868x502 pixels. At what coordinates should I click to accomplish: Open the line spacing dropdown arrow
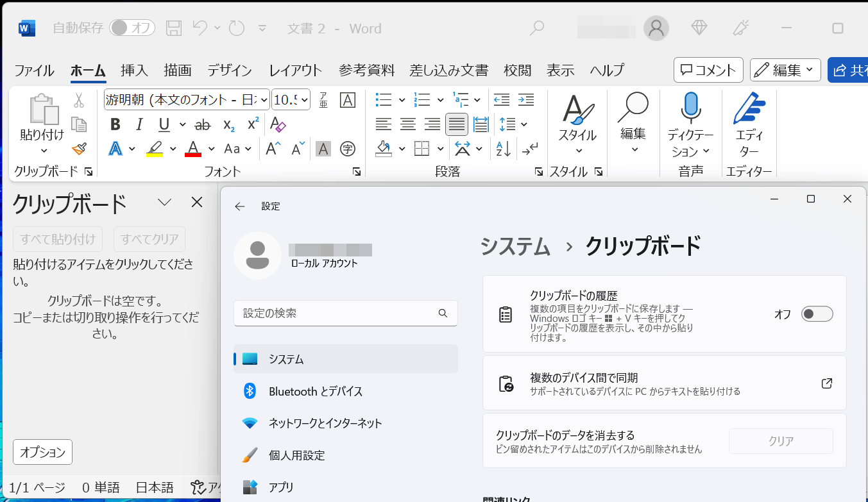524,124
